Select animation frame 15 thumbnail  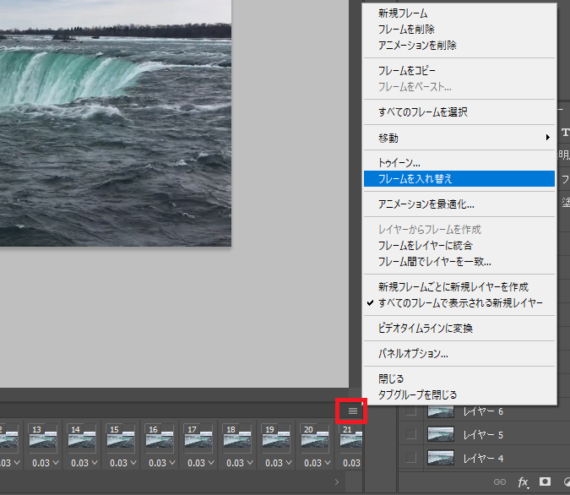tap(121, 438)
